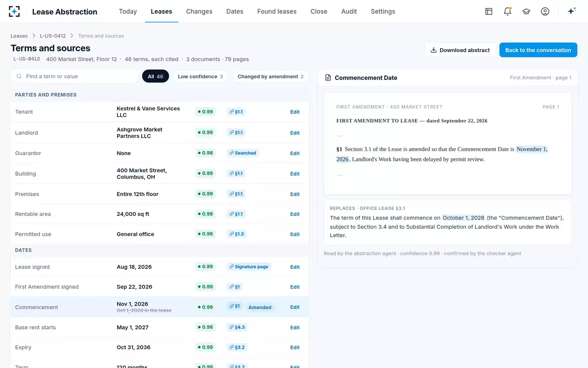Open the Audit tab

pos(349,11)
